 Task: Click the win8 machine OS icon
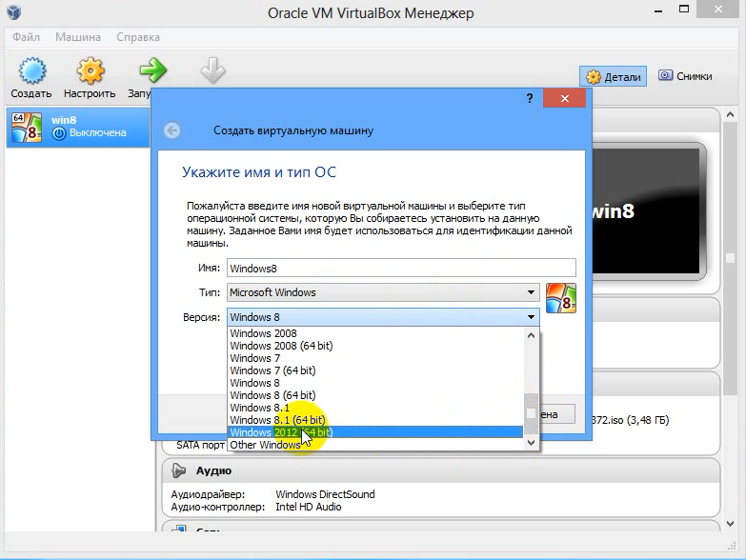point(27,127)
